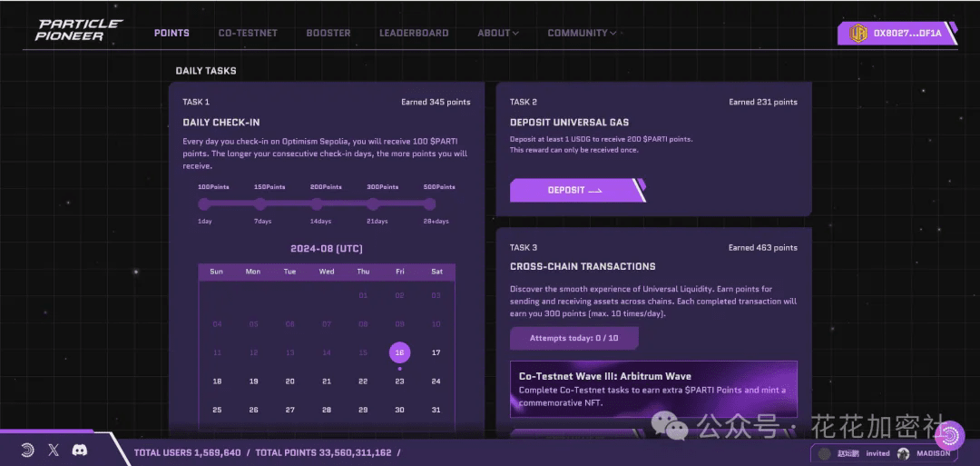Select calendar day 21

327,382
